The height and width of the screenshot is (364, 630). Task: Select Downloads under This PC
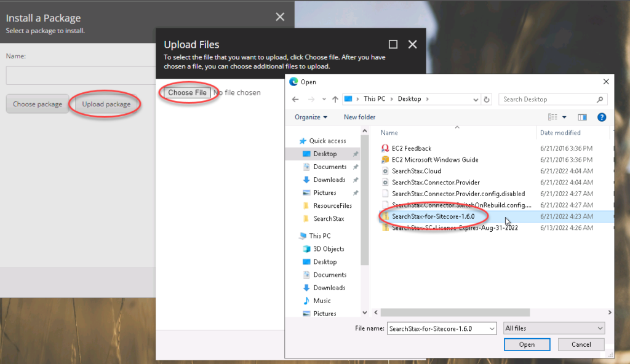click(324, 288)
